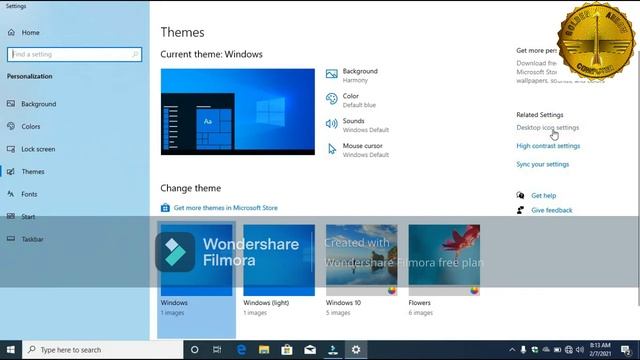Screen dimensions: 640x360
Task: Open Task View on the taskbar
Action: tap(217, 350)
